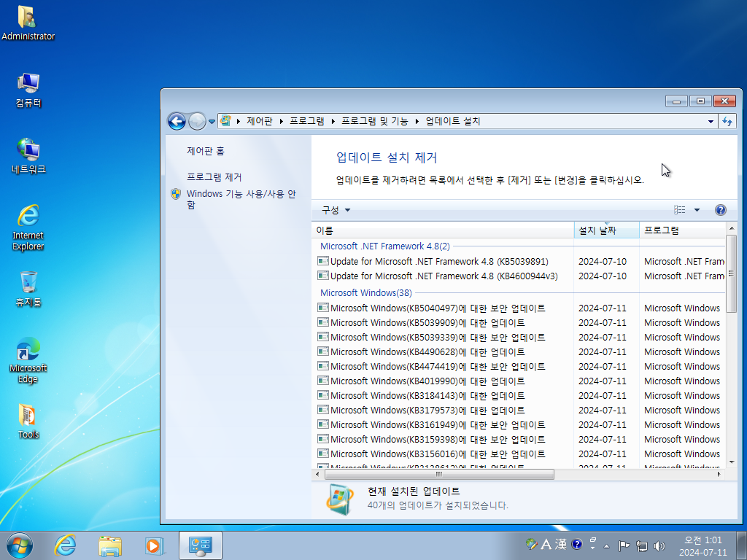Click the Control Panel icon in address bar

[226, 121]
